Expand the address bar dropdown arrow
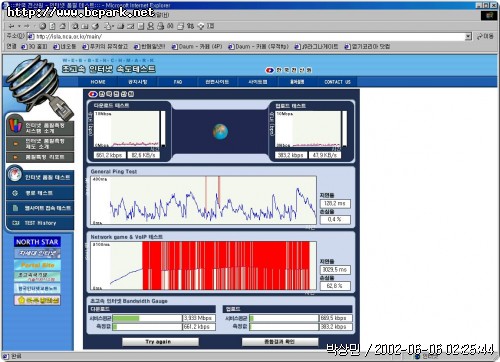 click(x=469, y=36)
